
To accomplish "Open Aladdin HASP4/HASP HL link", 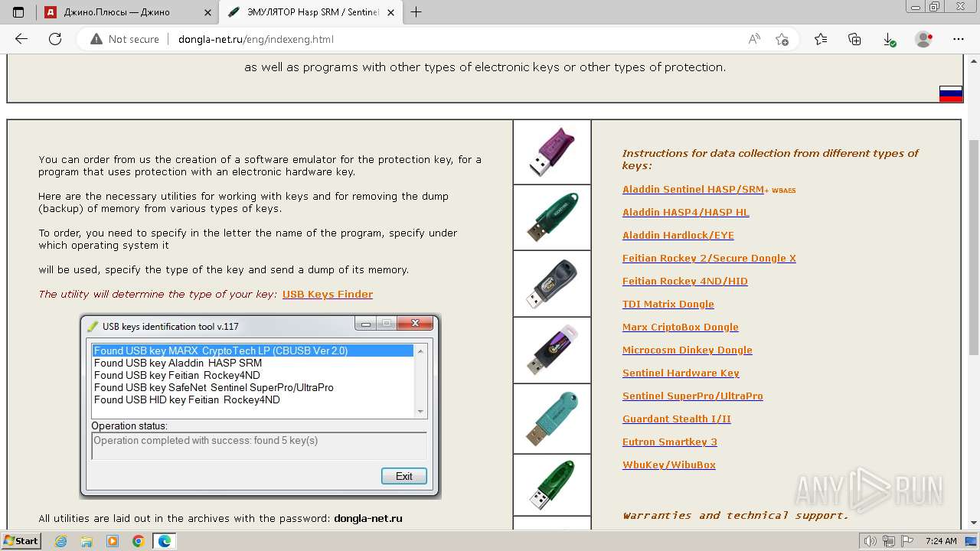I will coord(686,212).
